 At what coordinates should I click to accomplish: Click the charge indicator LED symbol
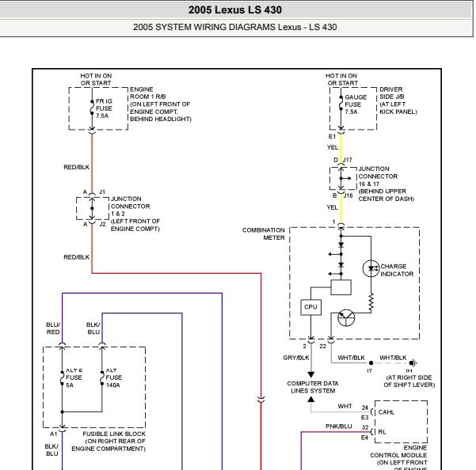point(371,268)
